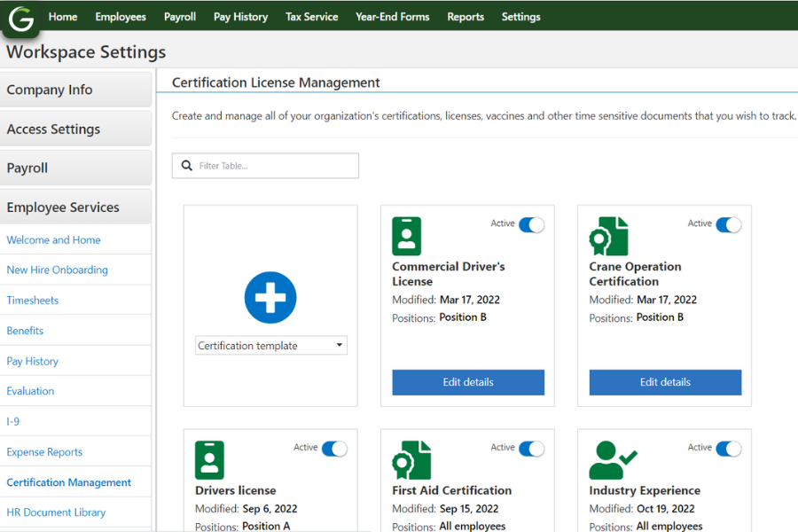This screenshot has width=798, height=532.
Task: Click the Crane Operation Certification document icon
Action: point(607,235)
